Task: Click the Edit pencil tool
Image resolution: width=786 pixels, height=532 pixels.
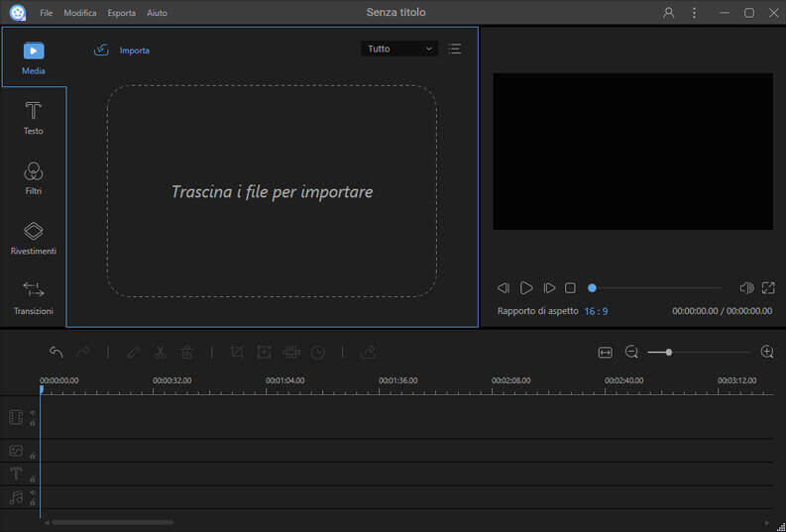Action: click(134, 353)
